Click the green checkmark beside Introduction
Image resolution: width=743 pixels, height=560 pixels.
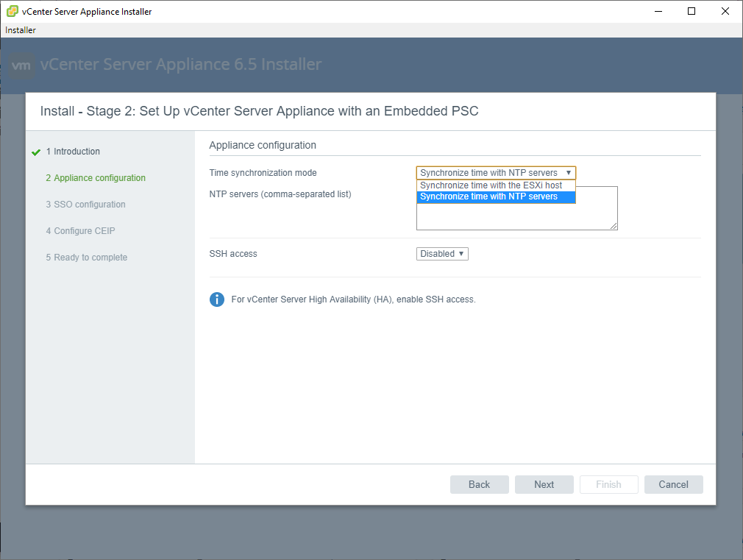(36, 152)
